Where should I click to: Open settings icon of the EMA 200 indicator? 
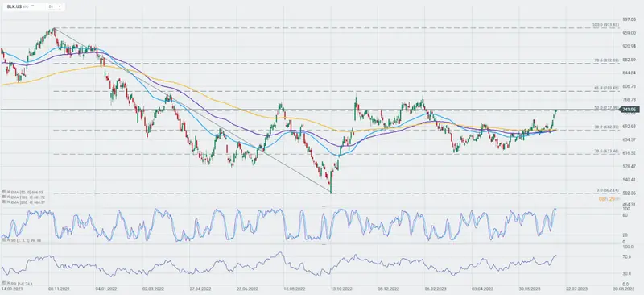coord(4,202)
